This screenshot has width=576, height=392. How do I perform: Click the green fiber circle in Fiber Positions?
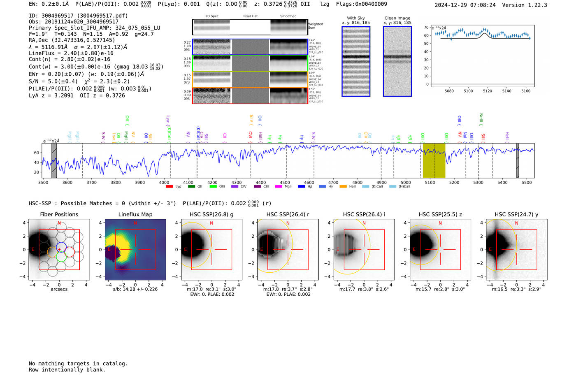click(61, 257)
